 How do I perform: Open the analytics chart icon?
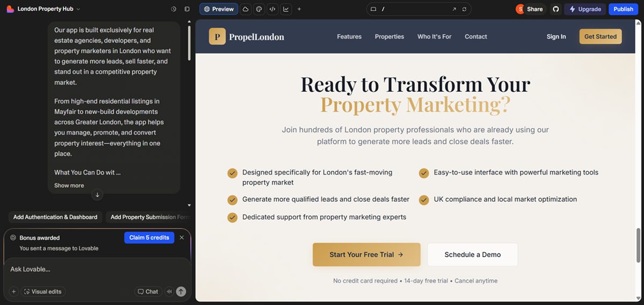(286, 9)
